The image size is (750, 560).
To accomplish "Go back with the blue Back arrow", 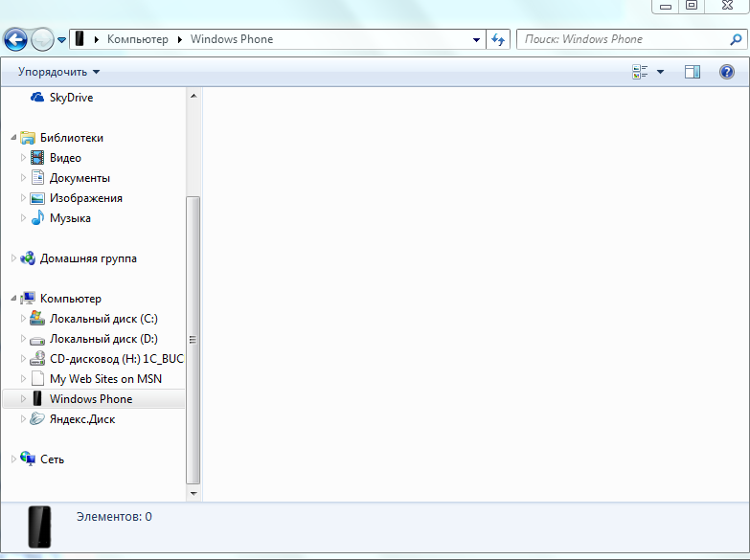I will (15, 39).
